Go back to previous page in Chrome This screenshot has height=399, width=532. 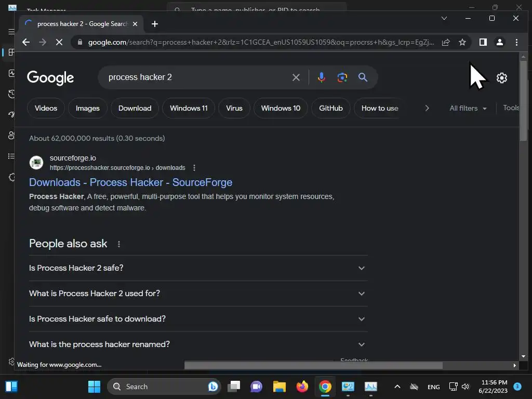click(26, 42)
